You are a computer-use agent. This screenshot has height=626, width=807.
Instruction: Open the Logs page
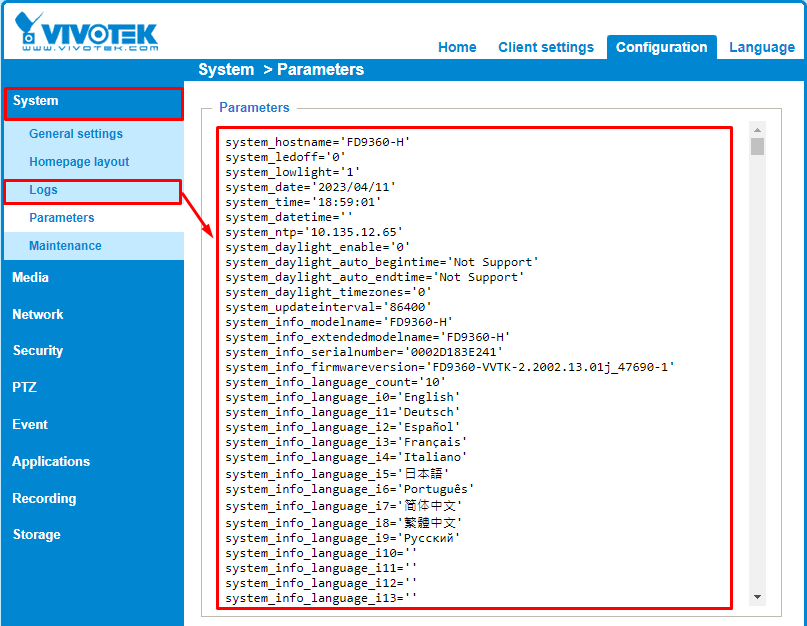tap(44, 190)
